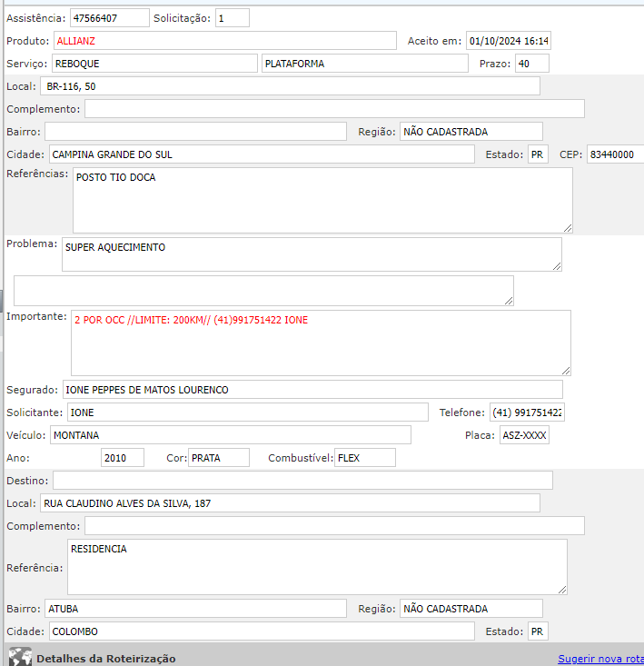Click the Referência textarea resize handle
This screenshot has height=666, width=644.
point(562,590)
